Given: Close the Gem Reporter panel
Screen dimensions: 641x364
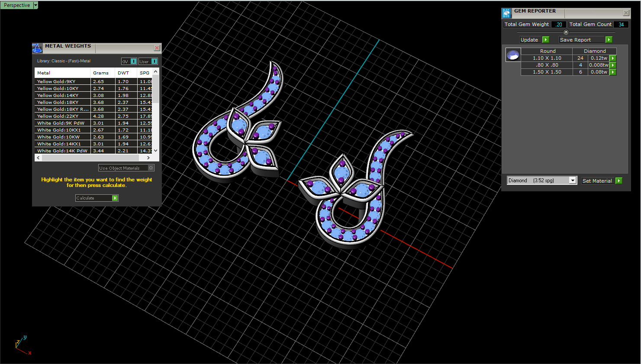Looking at the screenshot, I should (x=626, y=13).
